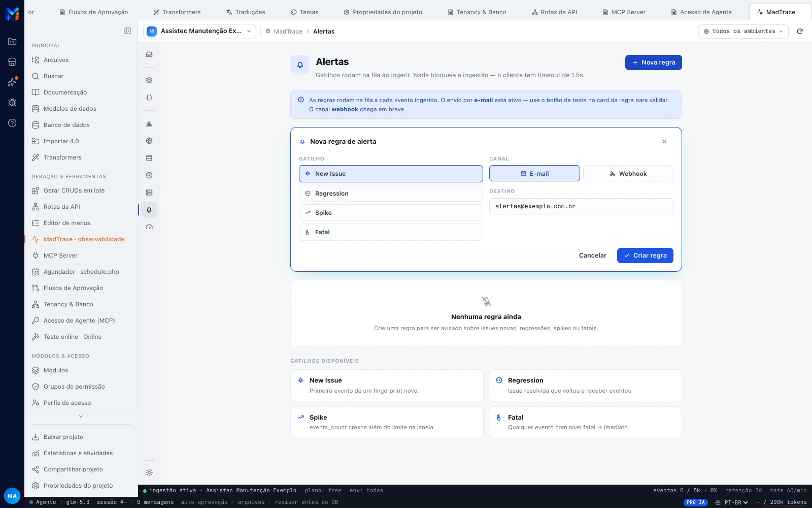Open the bug icon in left rail
Viewport: 812px width, 508px height.
pyautogui.click(x=12, y=103)
